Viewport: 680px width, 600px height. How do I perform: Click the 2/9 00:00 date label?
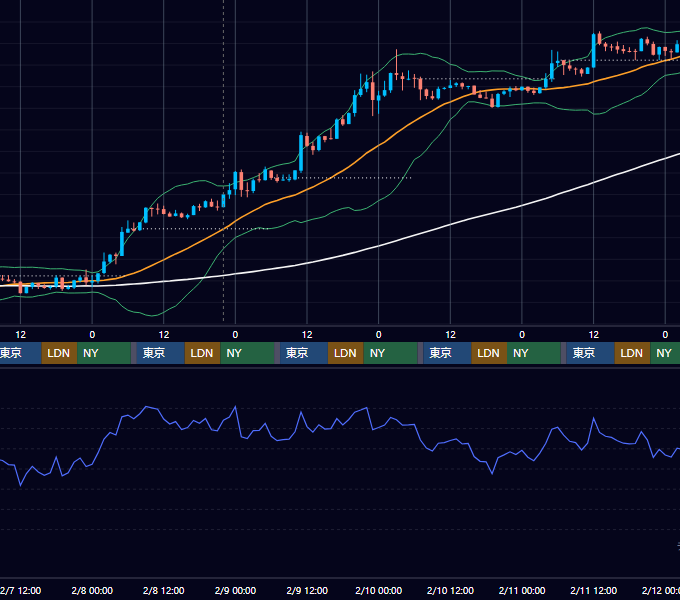pos(235,590)
